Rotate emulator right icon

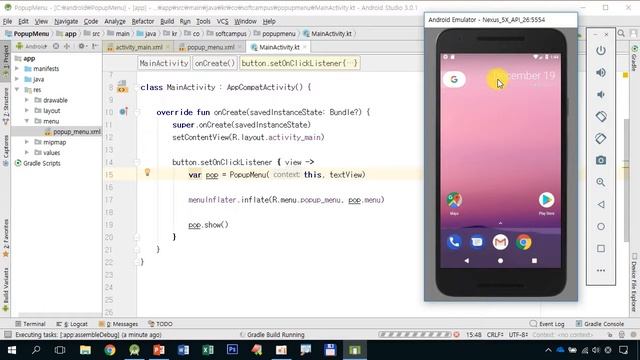coord(600,138)
